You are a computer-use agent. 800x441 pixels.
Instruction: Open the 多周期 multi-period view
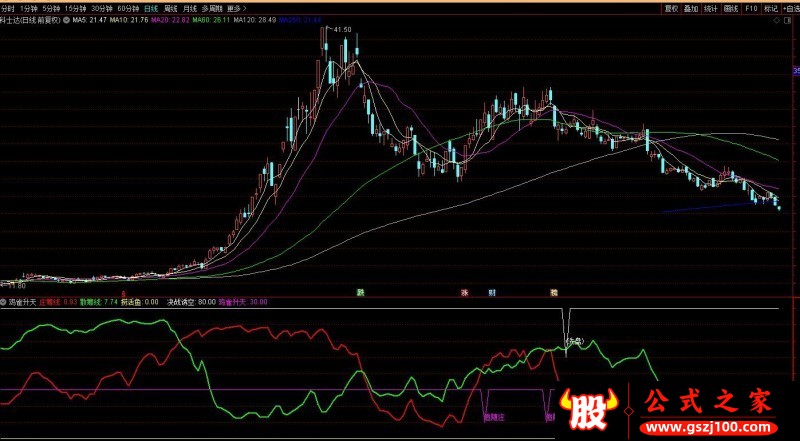(x=212, y=9)
